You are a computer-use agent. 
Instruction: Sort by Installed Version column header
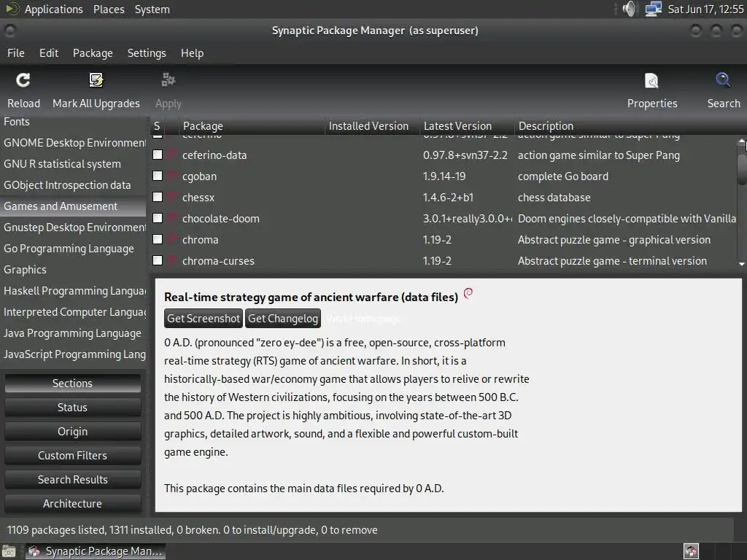(x=372, y=126)
